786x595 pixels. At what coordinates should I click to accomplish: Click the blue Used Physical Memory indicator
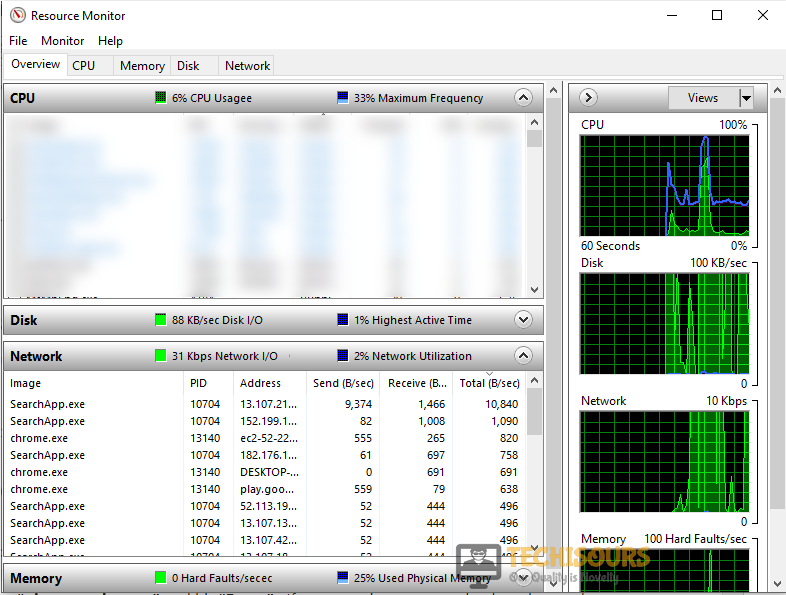(343, 577)
